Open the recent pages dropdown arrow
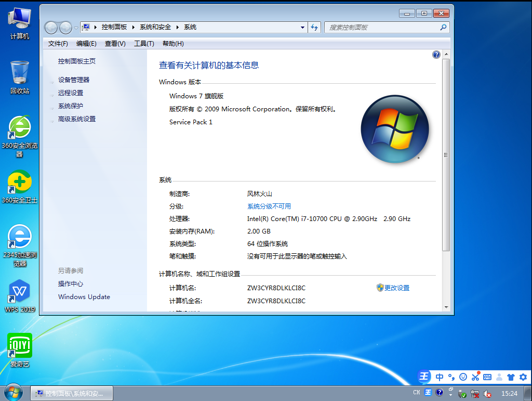 (x=76, y=28)
